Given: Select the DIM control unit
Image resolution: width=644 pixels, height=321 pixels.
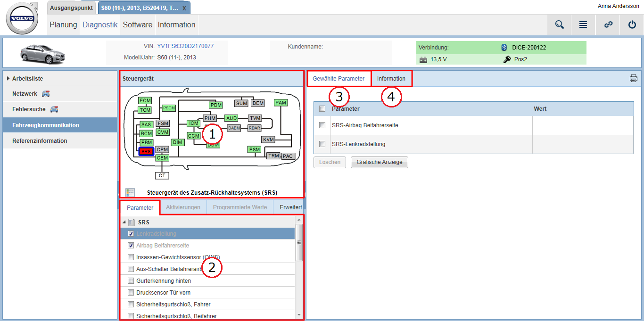Looking at the screenshot, I should pos(177,142).
